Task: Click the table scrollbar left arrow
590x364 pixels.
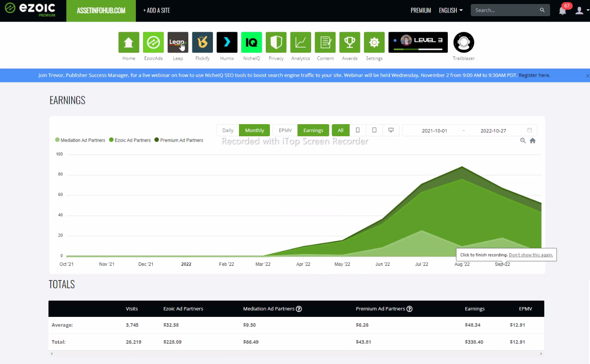Action: pos(51,354)
